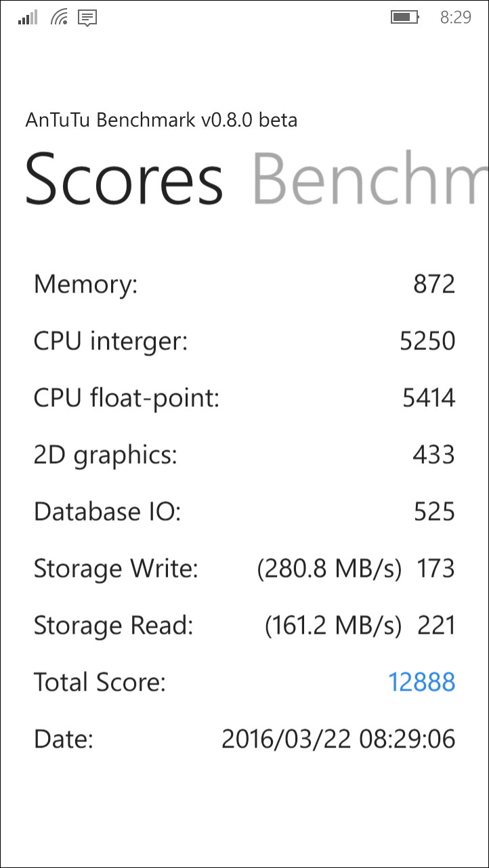Tap the 872 Memory score value

(434, 284)
